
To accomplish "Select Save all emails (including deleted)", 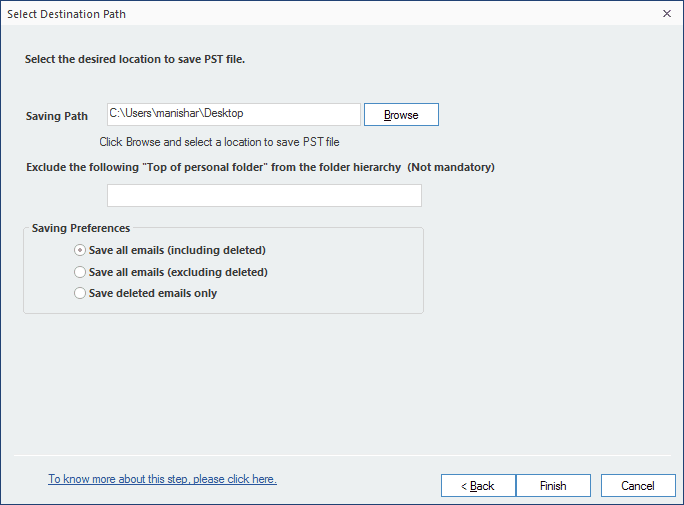I will (x=80, y=250).
